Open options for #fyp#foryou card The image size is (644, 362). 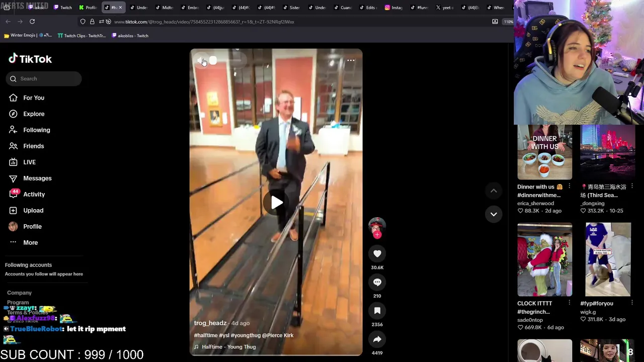pos(632,303)
